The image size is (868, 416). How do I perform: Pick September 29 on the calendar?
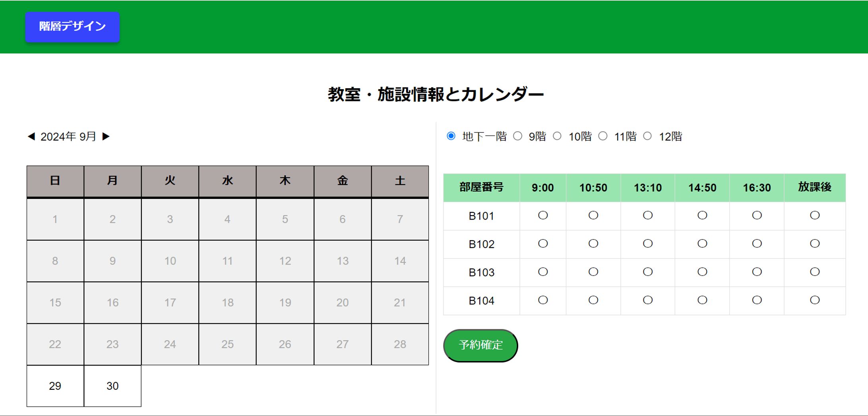pos(55,386)
